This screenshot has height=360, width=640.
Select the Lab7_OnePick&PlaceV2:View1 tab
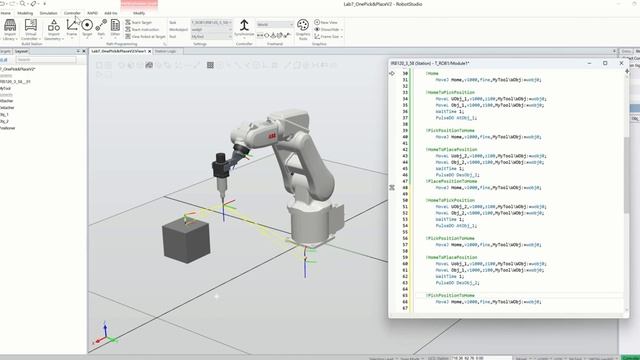tap(118, 51)
